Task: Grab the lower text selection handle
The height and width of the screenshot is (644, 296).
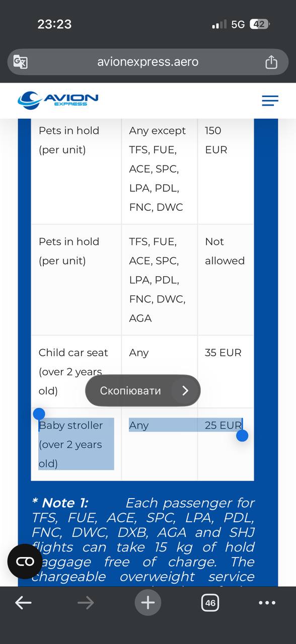Action: click(x=242, y=436)
